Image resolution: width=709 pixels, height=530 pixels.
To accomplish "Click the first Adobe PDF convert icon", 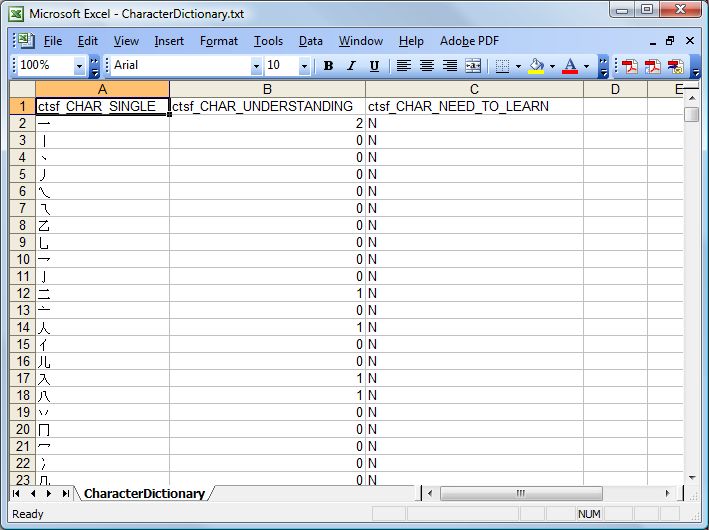I will click(630, 66).
